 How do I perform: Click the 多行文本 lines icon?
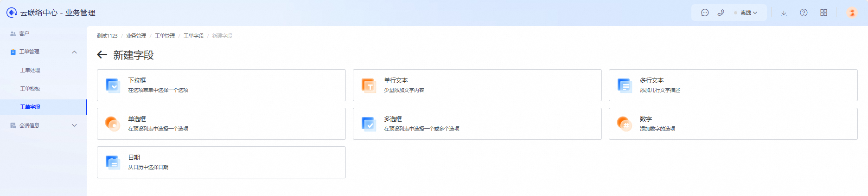click(625, 85)
